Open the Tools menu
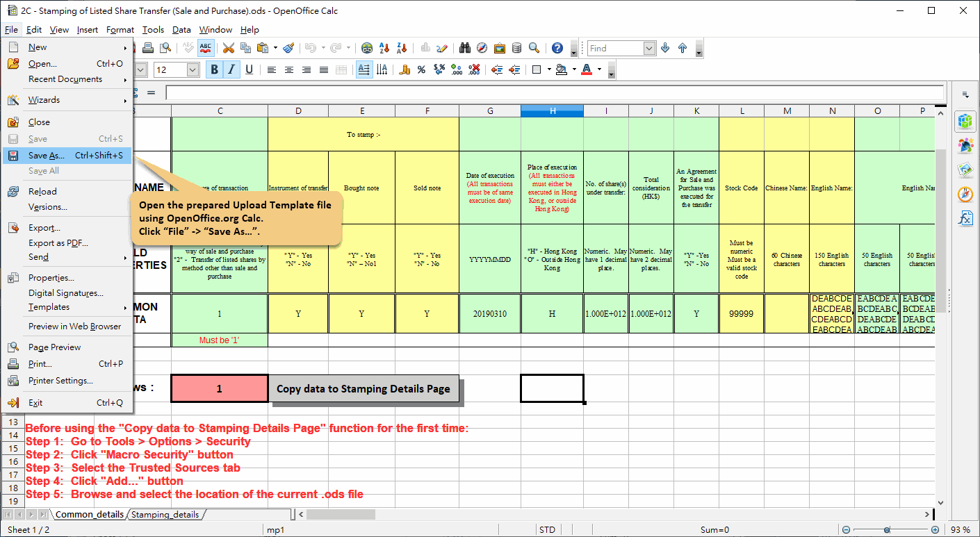The image size is (980, 537). pyautogui.click(x=153, y=29)
